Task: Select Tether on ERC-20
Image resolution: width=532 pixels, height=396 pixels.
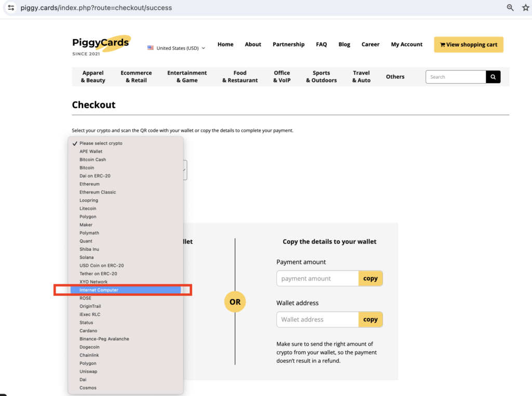Action: (x=126, y=274)
